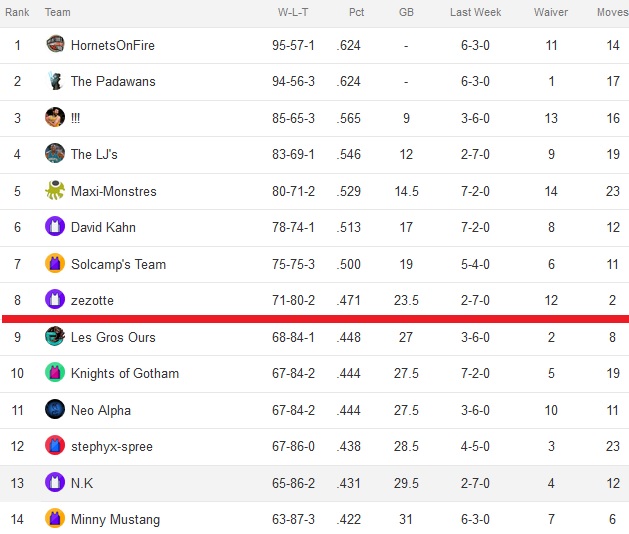Sort standings by Pct column header

(356, 12)
